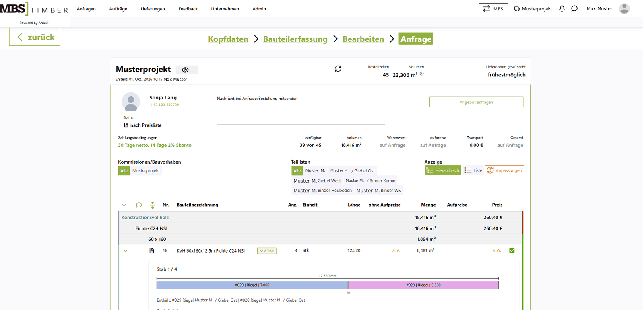Viewport: 644px width, 310px height.
Task: Click the refresh arrows icon beside Bestellzeilen
Action: coord(338,69)
